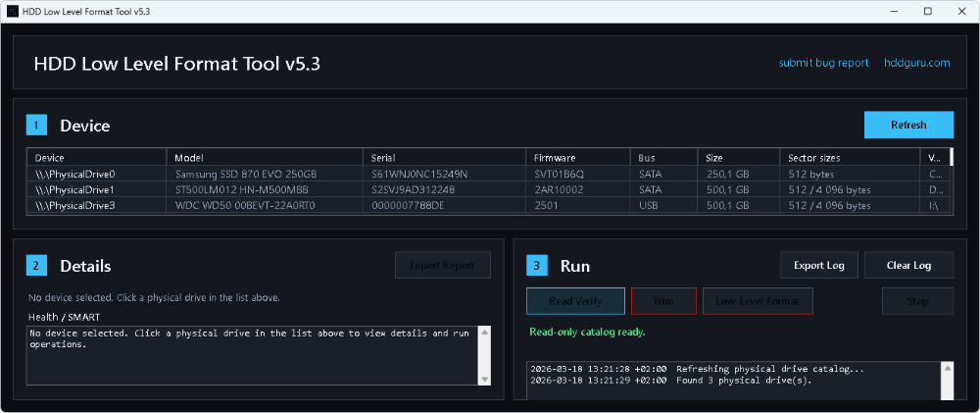Click Health / SMART box scroll down arrow
Viewport: 980px width, 413px height.
pyautogui.click(x=484, y=380)
